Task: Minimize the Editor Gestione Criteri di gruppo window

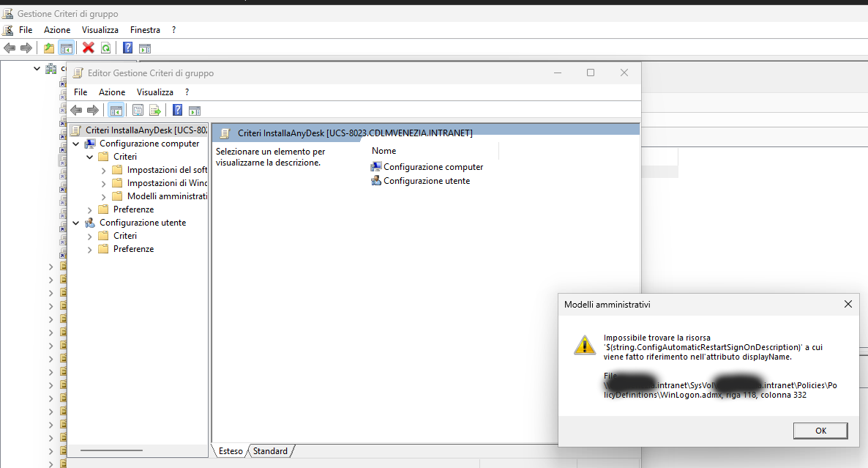Action: [x=558, y=73]
